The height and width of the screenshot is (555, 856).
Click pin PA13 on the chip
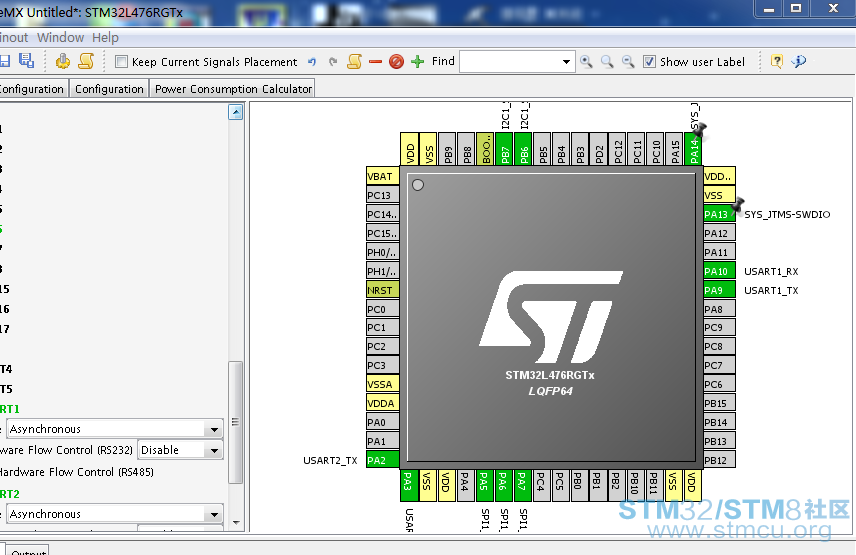click(x=719, y=214)
